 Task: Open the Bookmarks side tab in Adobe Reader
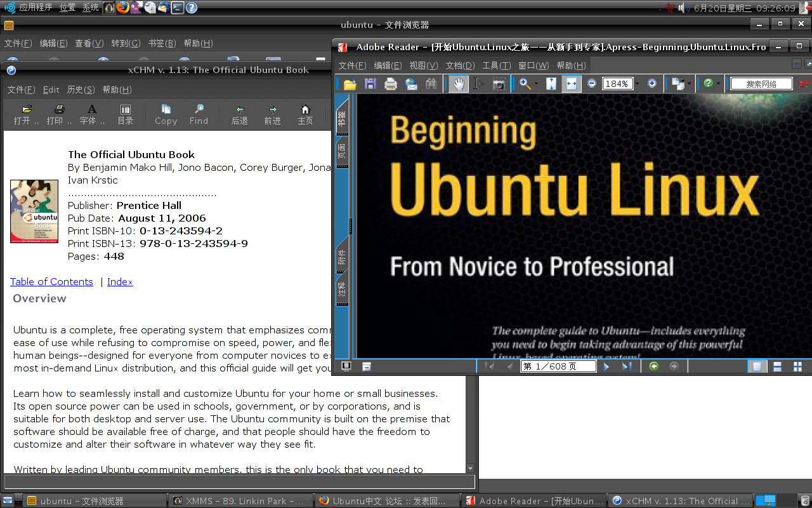tap(342, 118)
